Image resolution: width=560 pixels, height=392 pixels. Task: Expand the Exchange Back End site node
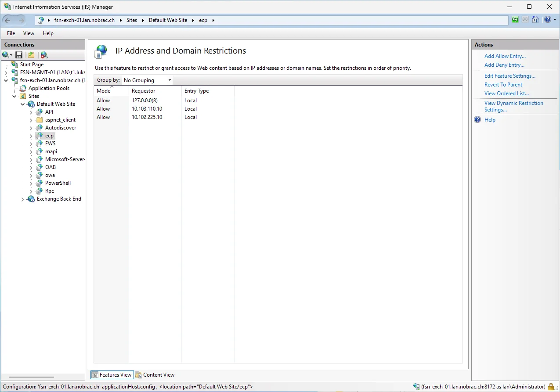(x=23, y=199)
